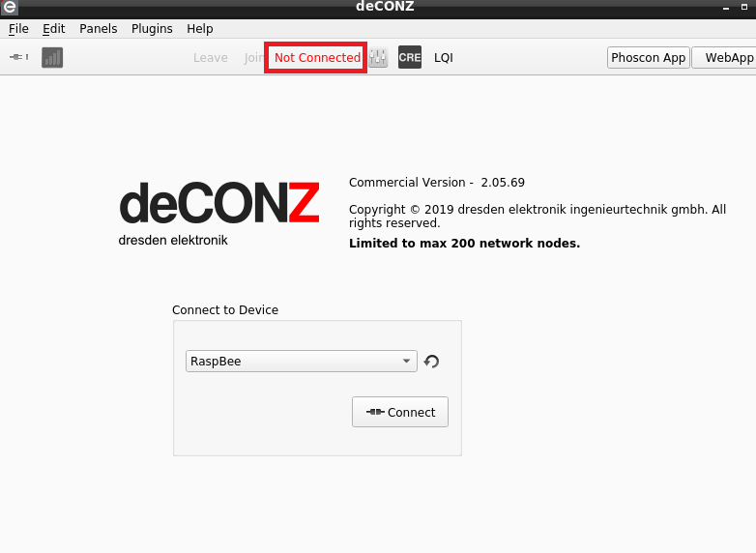
Task: Minimize the deCONZ window
Action: (728, 8)
